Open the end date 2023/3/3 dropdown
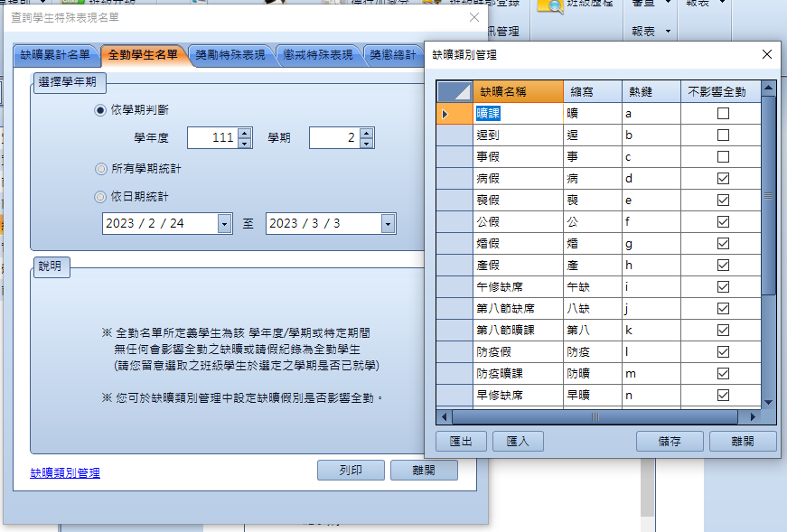This screenshot has height=532, width=787. pyautogui.click(x=388, y=224)
